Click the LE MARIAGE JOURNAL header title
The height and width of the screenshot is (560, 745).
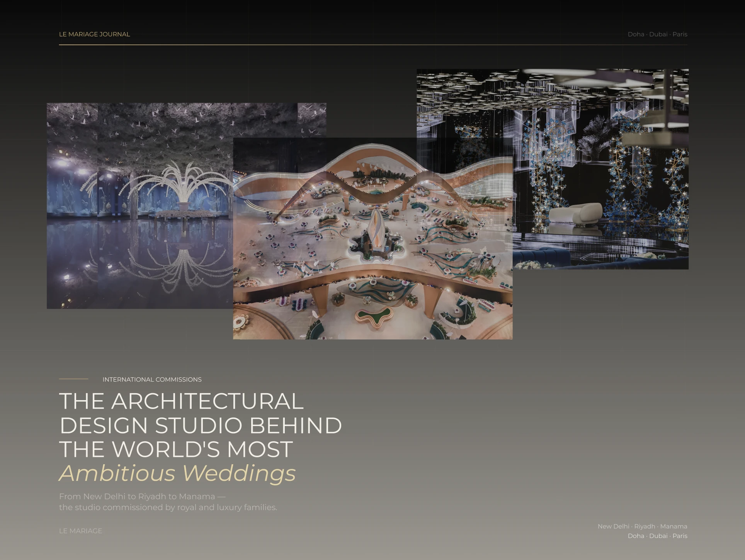tap(94, 34)
